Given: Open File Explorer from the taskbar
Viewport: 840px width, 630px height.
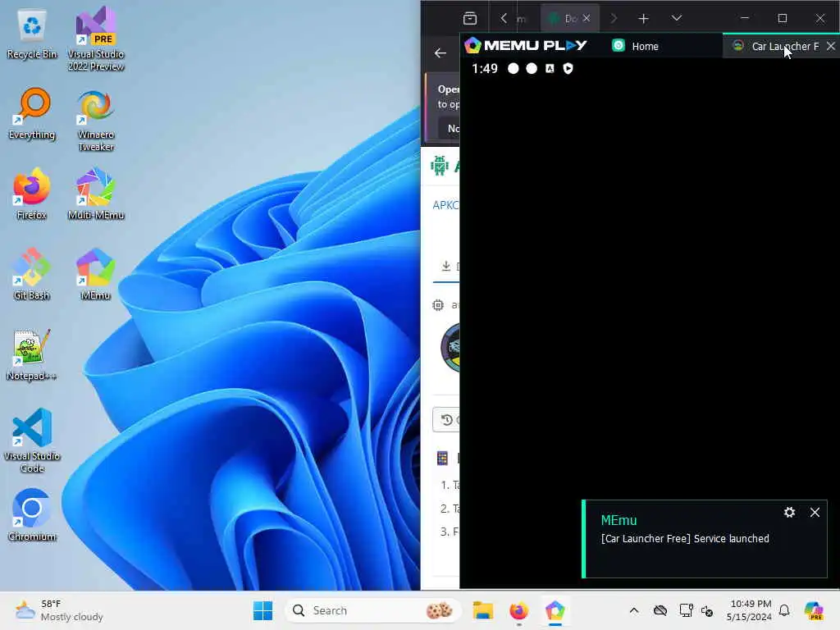Looking at the screenshot, I should (x=482, y=610).
